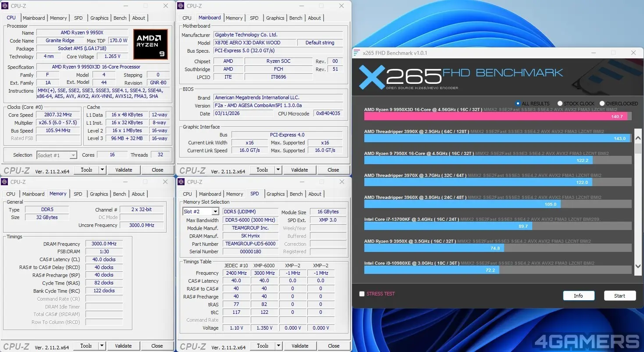This screenshot has width=644, height=352.
Task: Select the OVERCLOCKED radio button
Action: click(602, 104)
